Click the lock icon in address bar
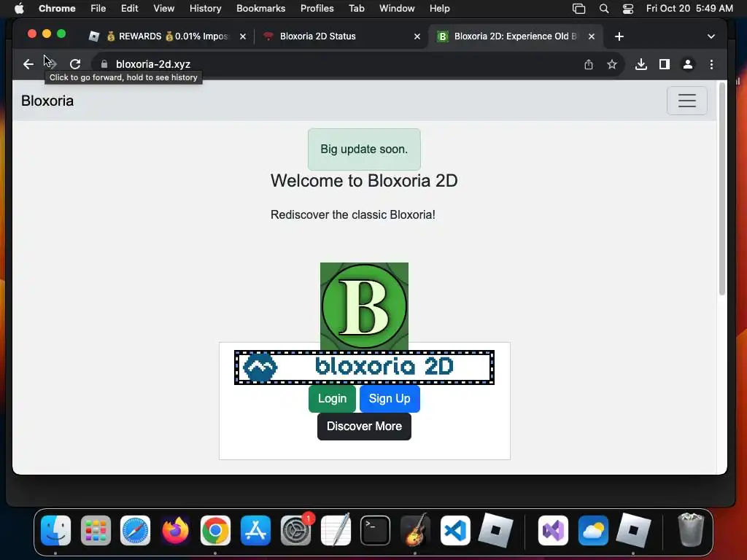The height and width of the screenshot is (560, 747). (104, 64)
